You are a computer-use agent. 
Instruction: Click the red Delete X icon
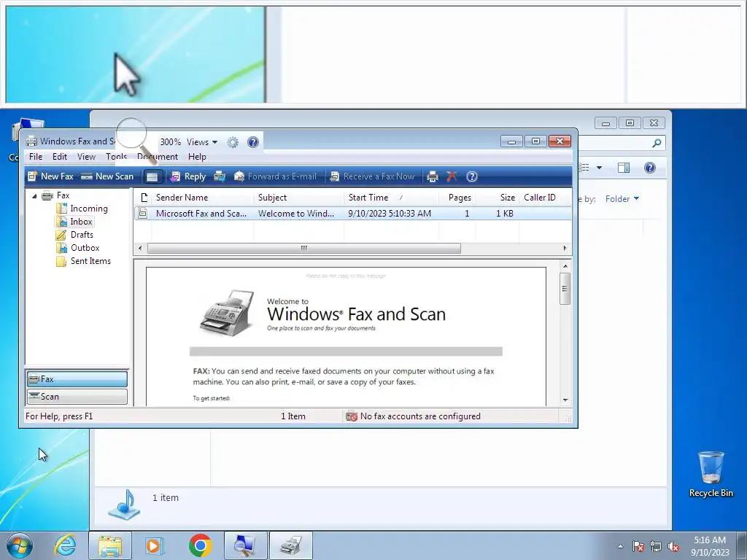(x=452, y=176)
